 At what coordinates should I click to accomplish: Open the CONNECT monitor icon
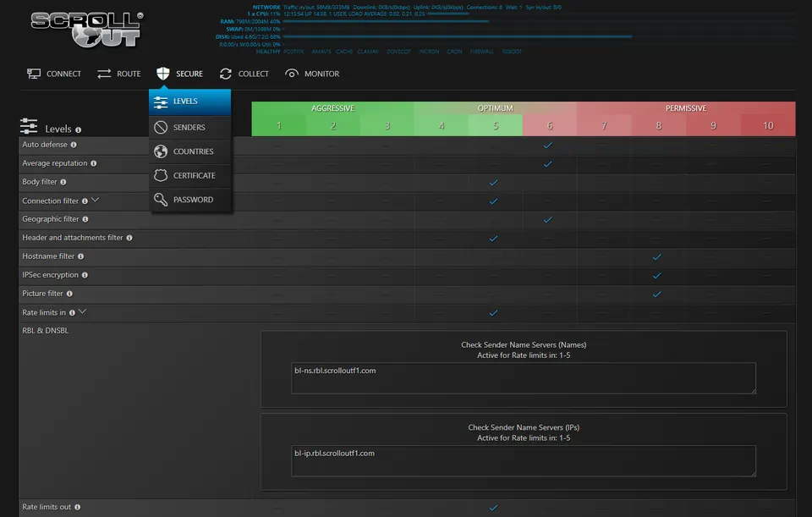34,74
